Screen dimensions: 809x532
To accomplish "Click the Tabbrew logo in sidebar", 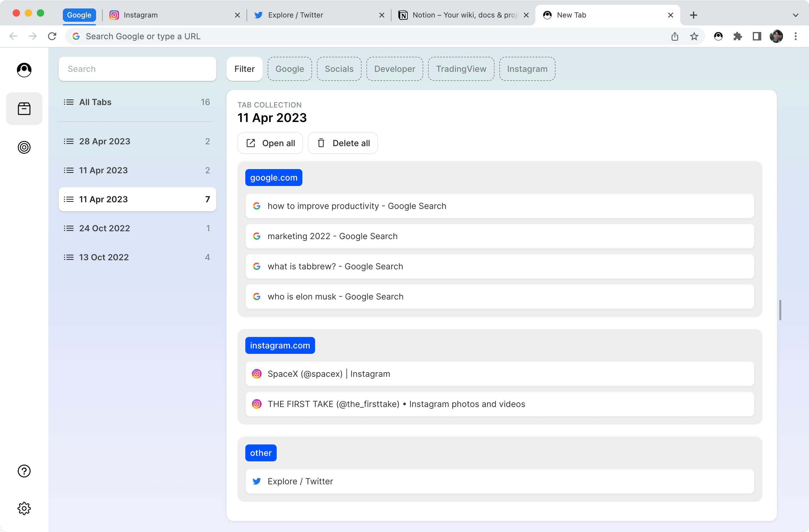I will (x=24, y=70).
